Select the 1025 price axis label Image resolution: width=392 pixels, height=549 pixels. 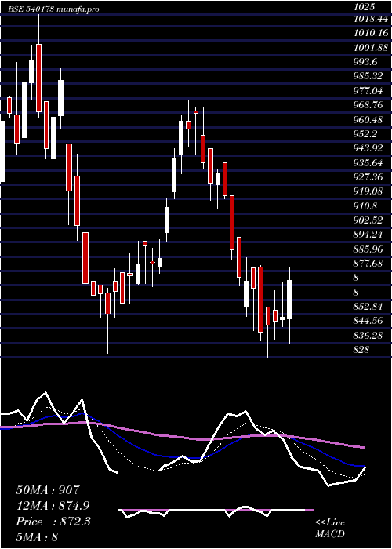pyautogui.click(x=365, y=6)
